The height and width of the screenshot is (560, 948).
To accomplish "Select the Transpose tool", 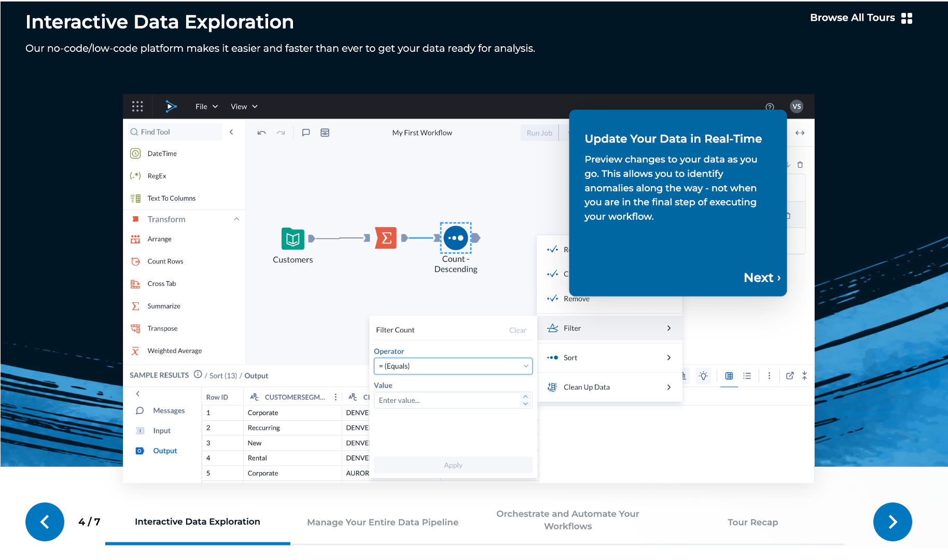I will coord(162,328).
